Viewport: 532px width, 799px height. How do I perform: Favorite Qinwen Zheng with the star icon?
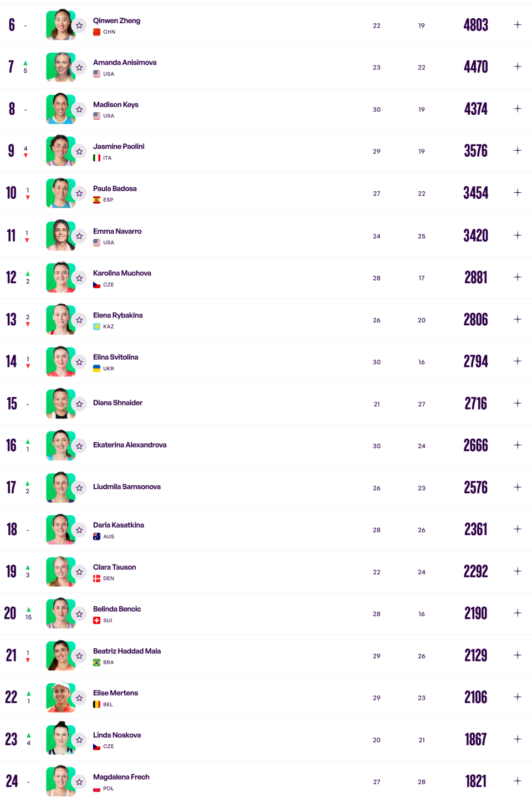point(79,25)
